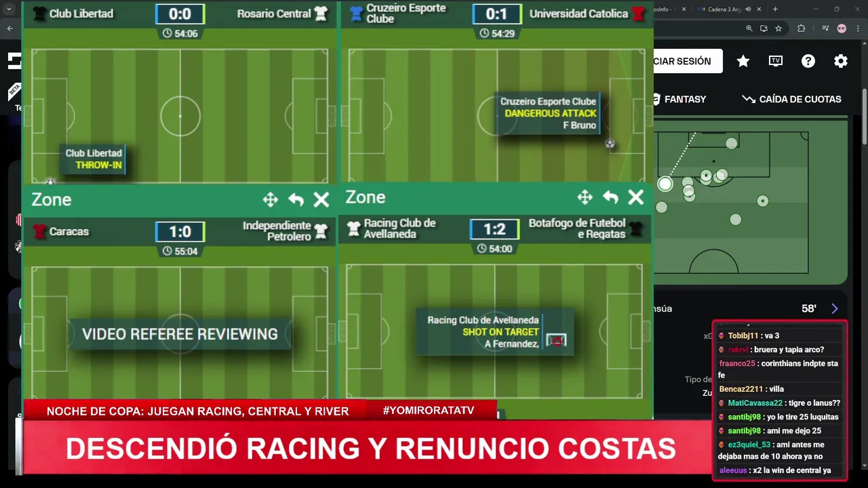Screen dimensions: 868x488
Task: Close the LosInfo browser tab
Action: click(684, 9)
